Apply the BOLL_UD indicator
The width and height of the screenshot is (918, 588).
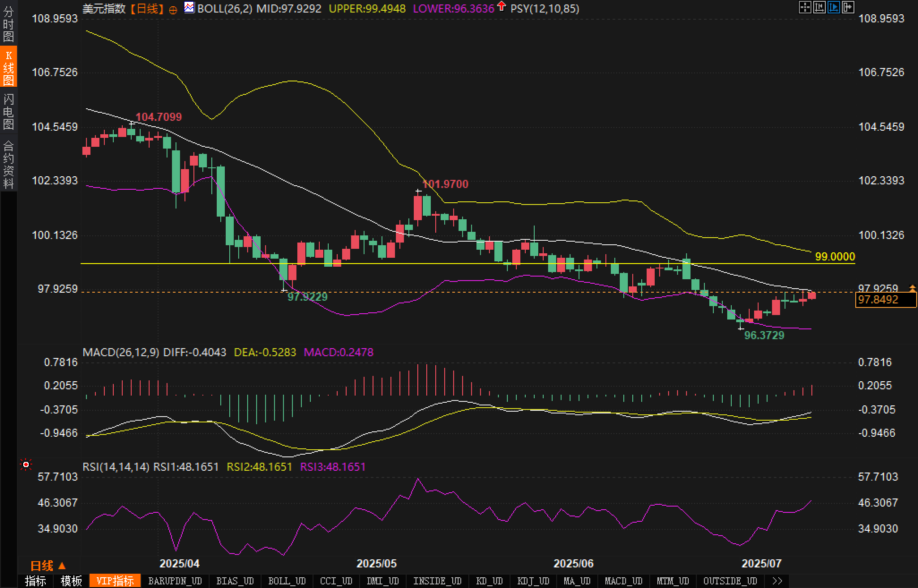pyautogui.click(x=287, y=581)
